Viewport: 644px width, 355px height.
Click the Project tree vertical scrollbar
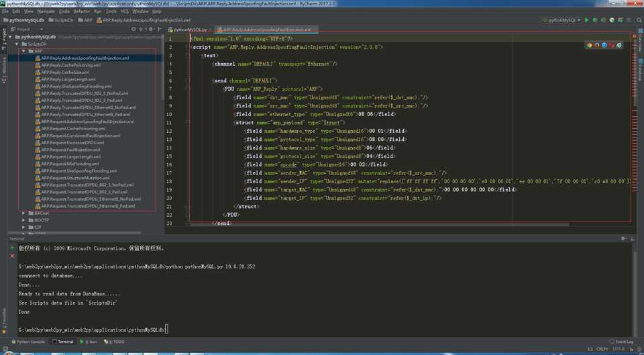click(162, 66)
